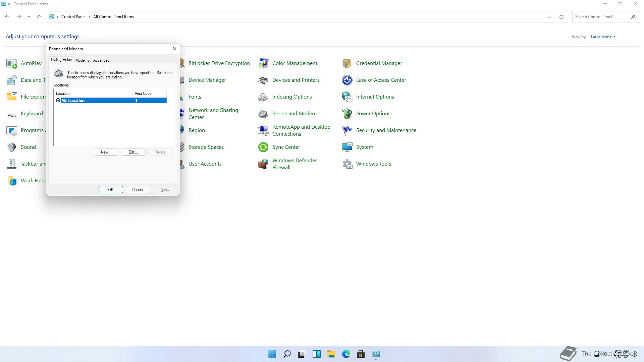Expand the address bar history dropdown
This screenshot has width=644, height=362.
pos(549,17)
